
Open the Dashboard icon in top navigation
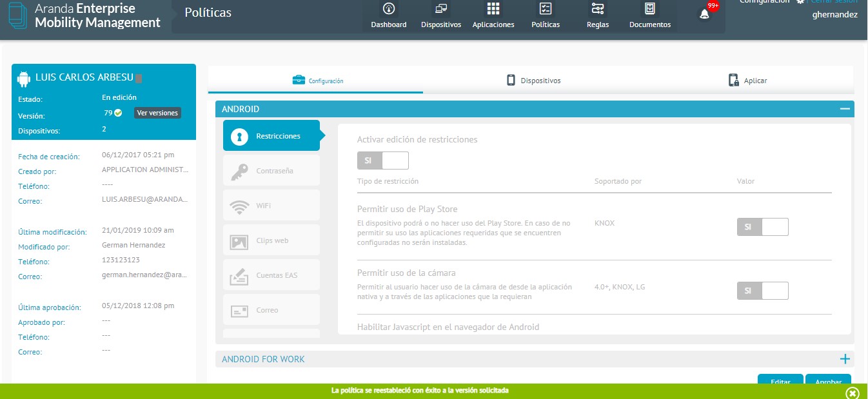[x=388, y=9]
